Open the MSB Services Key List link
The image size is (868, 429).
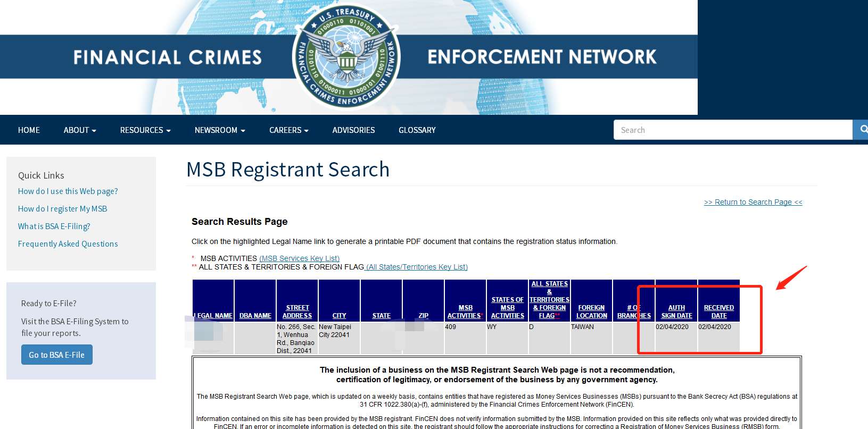point(299,258)
